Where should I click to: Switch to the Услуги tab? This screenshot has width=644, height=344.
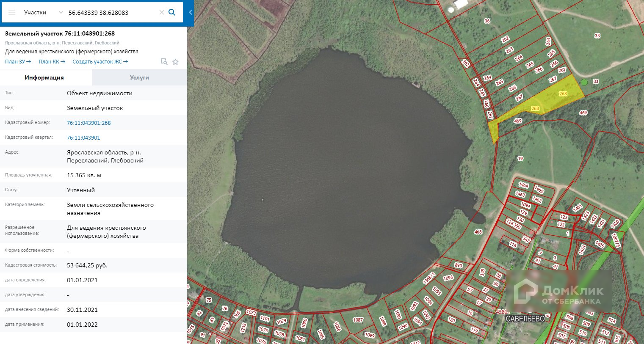coord(139,77)
